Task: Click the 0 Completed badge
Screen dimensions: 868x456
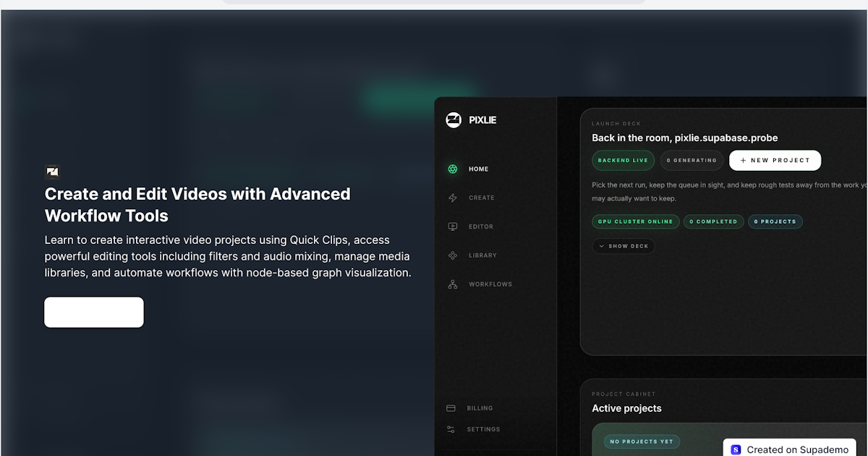Action: [x=713, y=221]
